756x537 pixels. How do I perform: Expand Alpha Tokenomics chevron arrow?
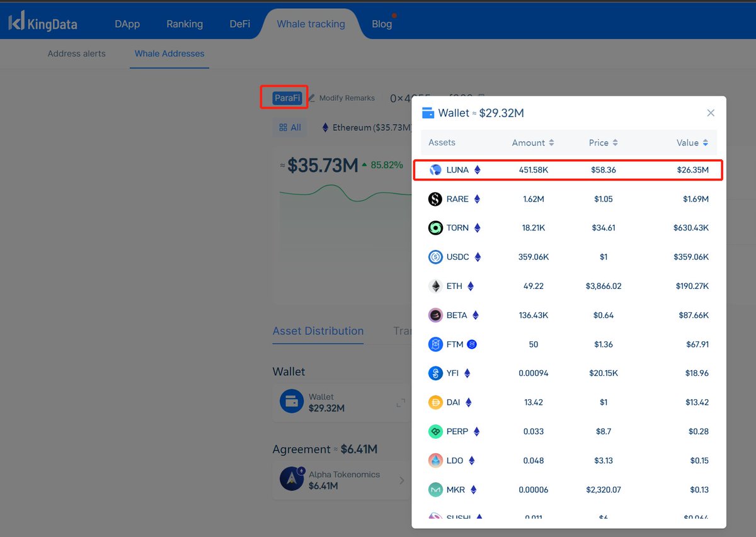click(x=402, y=481)
